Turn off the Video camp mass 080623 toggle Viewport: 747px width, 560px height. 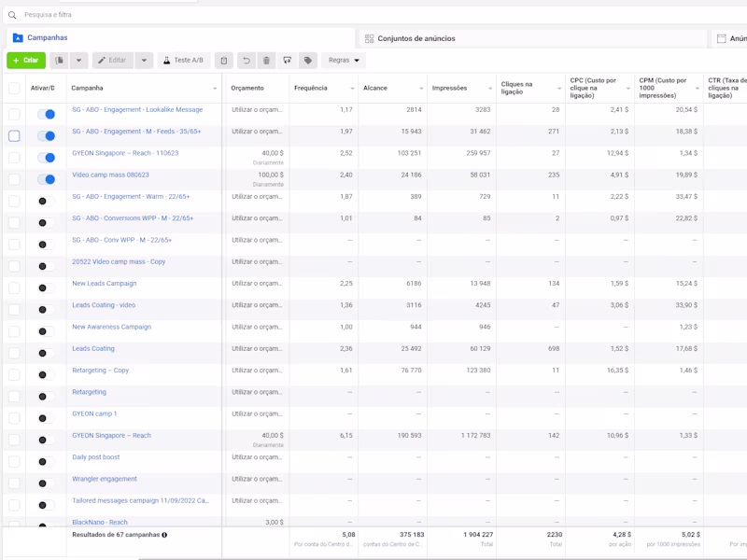pos(45,179)
